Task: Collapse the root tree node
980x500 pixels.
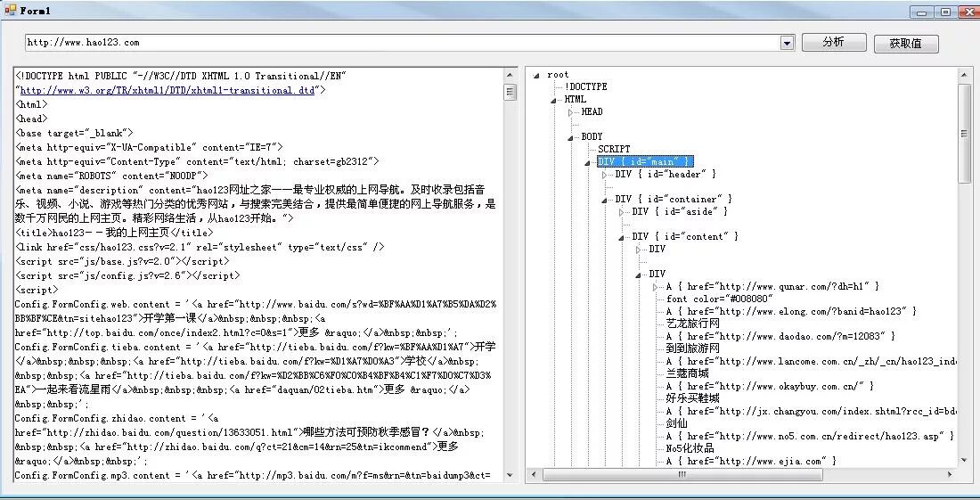Action: [x=537, y=76]
